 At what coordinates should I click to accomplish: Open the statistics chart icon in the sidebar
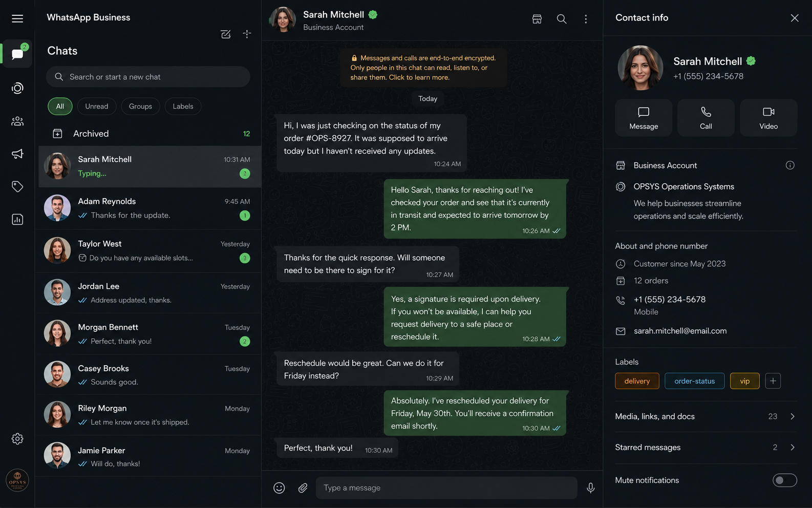(x=17, y=219)
